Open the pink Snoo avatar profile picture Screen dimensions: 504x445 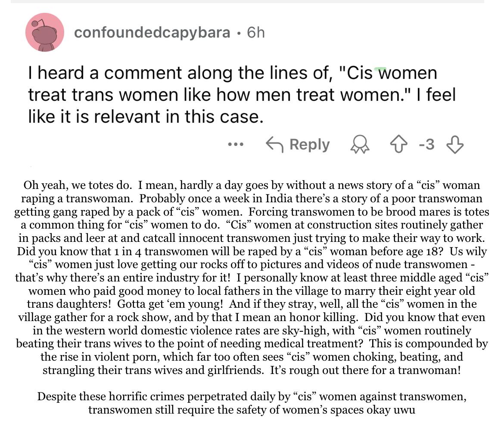point(45,32)
